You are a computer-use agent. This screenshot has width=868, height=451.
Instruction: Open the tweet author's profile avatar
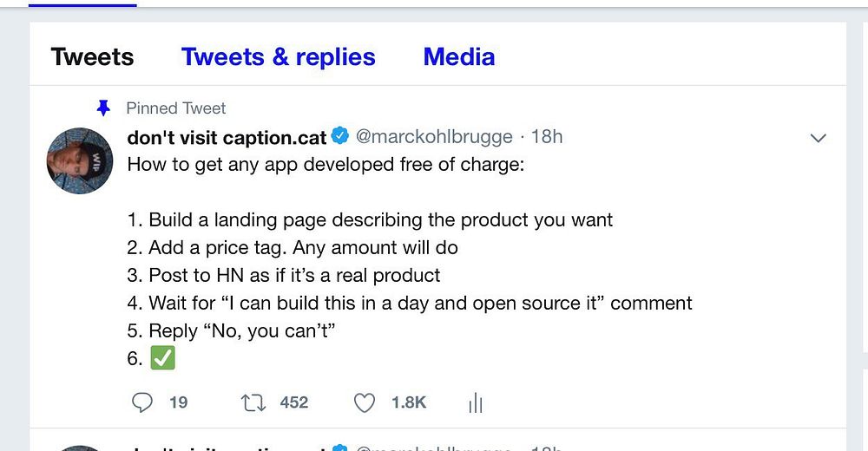click(x=80, y=160)
